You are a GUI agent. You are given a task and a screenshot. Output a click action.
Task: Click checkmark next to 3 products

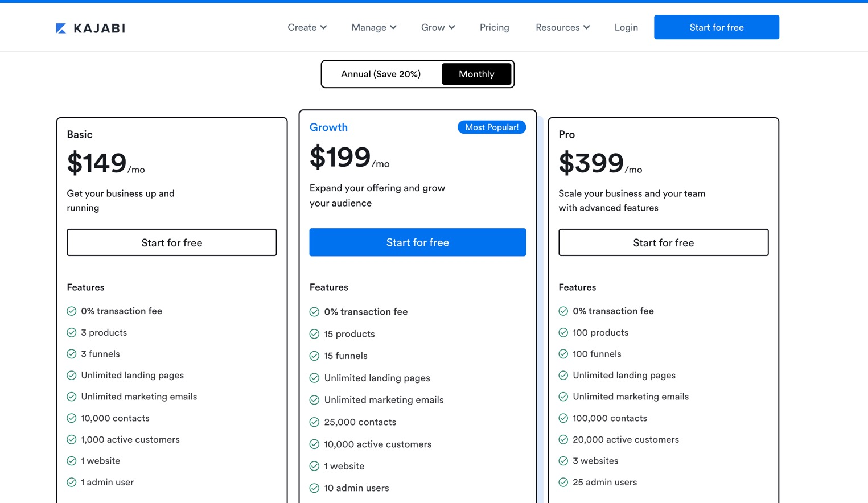click(x=71, y=332)
